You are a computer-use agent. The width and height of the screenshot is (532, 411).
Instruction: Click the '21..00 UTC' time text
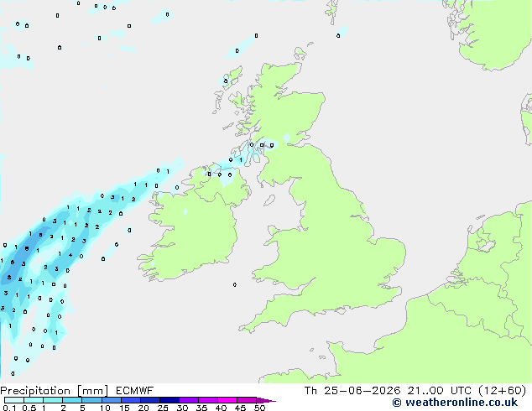click(440, 391)
